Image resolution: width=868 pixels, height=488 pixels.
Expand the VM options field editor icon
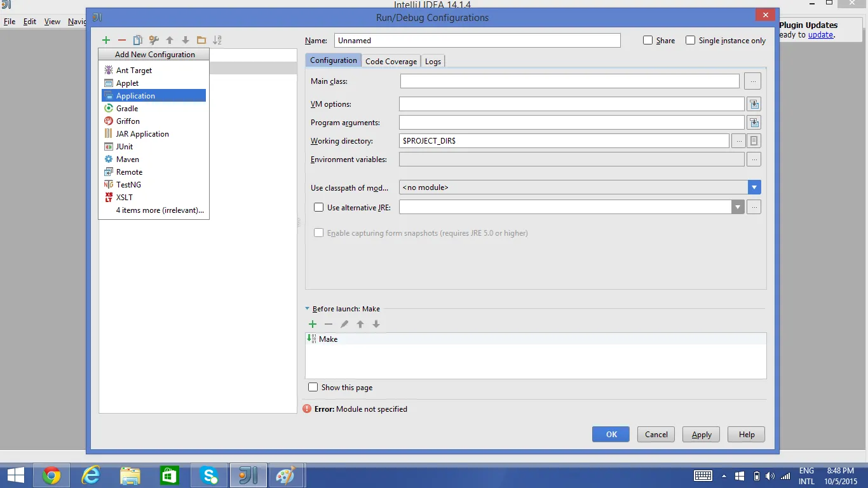754,104
